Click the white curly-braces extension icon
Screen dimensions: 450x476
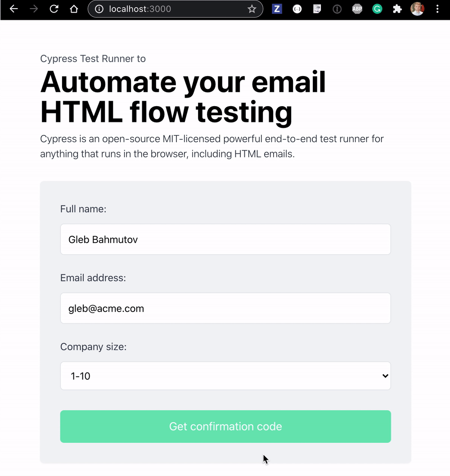coord(297,9)
